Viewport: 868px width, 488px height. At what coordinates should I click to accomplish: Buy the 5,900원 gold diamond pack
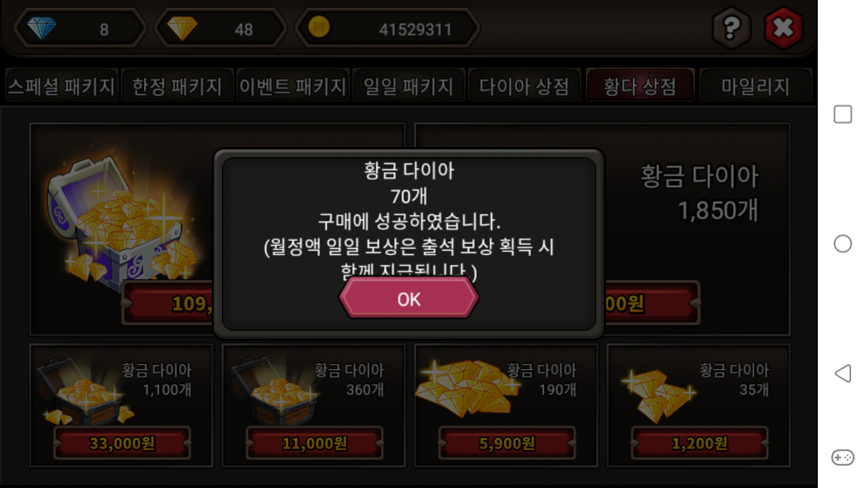[507, 443]
